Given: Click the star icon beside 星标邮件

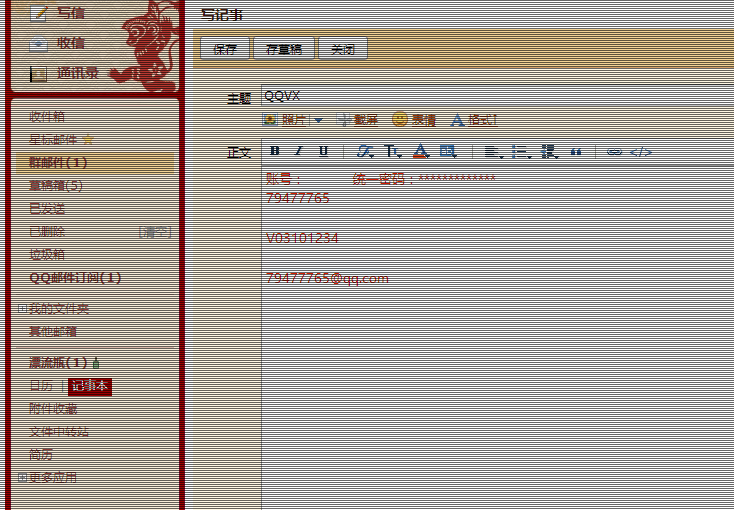Looking at the screenshot, I should pyautogui.click(x=88, y=140).
